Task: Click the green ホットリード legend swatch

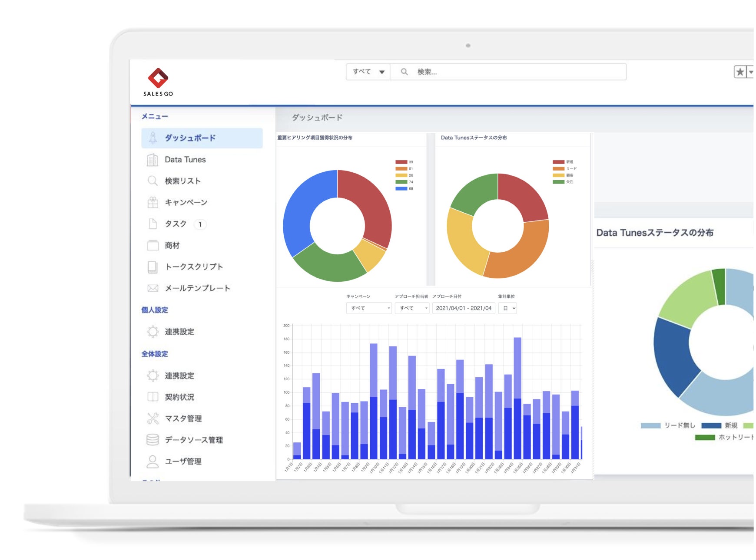Action: (x=705, y=437)
